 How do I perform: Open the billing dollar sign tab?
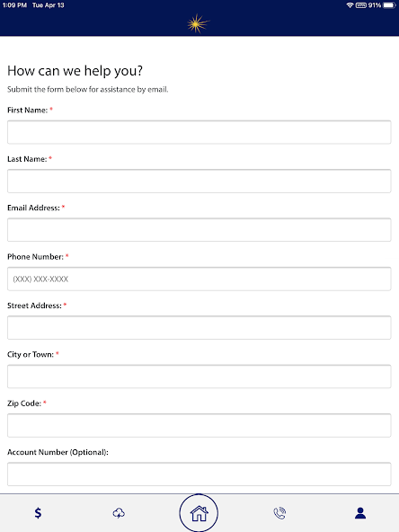(38, 512)
